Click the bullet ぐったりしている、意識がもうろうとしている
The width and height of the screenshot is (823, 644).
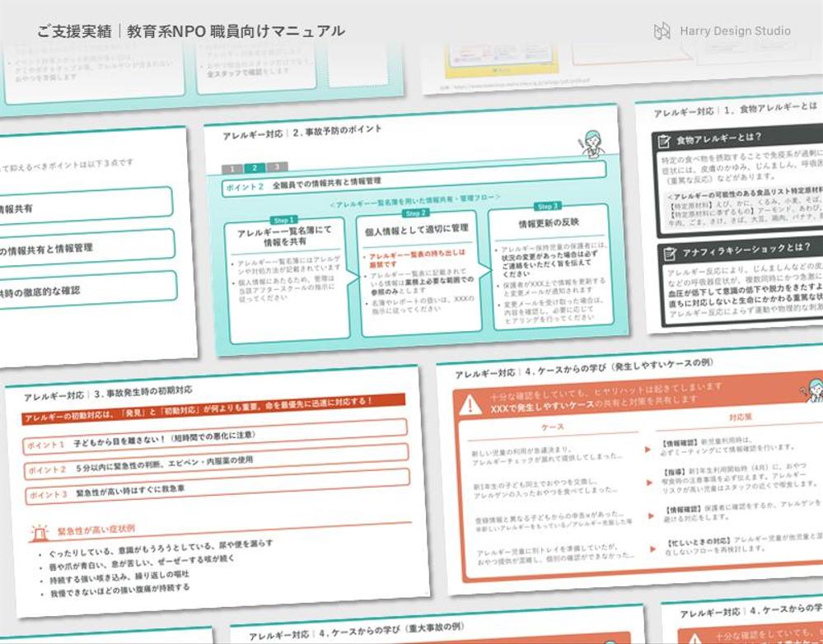tap(161, 548)
